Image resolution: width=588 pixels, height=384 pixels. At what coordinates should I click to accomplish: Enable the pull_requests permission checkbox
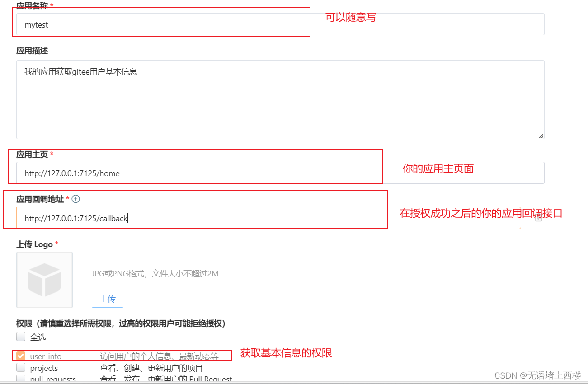pos(20,379)
